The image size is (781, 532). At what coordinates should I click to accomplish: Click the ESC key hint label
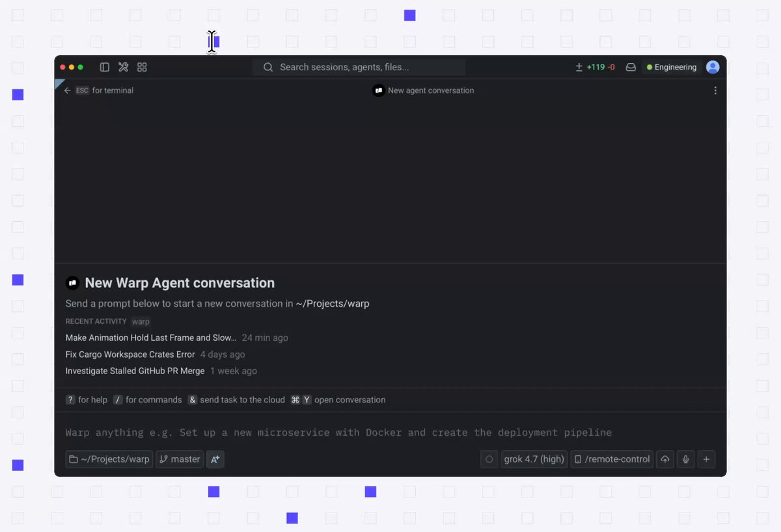(82, 90)
